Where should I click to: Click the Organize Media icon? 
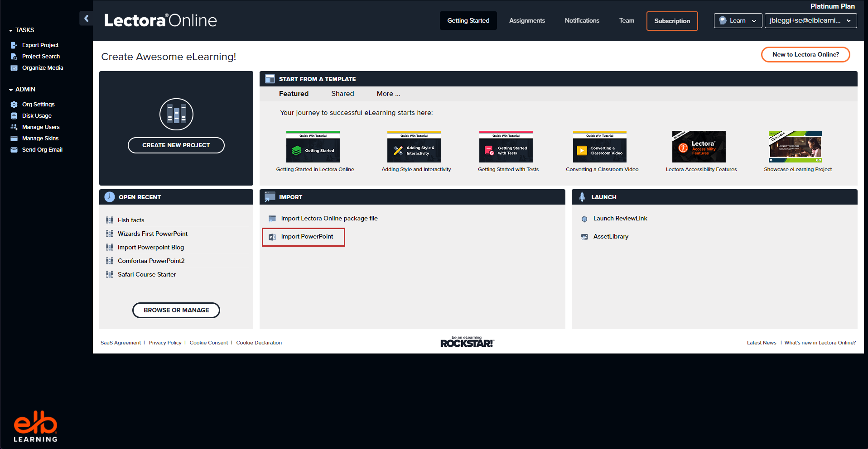(x=14, y=68)
